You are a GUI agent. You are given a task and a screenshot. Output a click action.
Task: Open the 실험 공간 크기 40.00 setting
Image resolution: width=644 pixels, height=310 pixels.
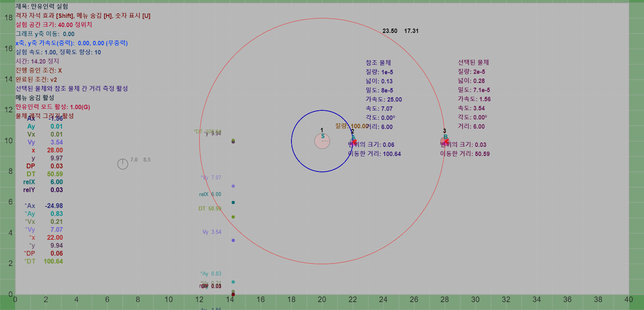[x=54, y=25]
